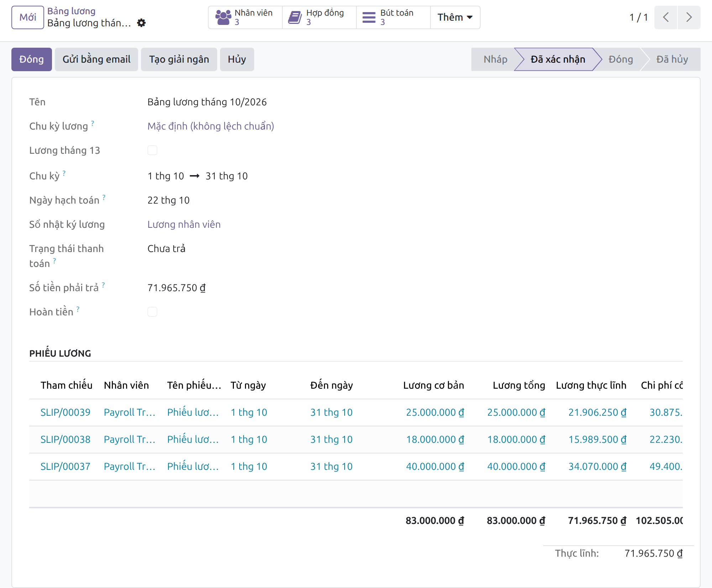The height and width of the screenshot is (588, 712).
Task: Toggle the Hoàn tiền checkbox
Action: tap(152, 312)
